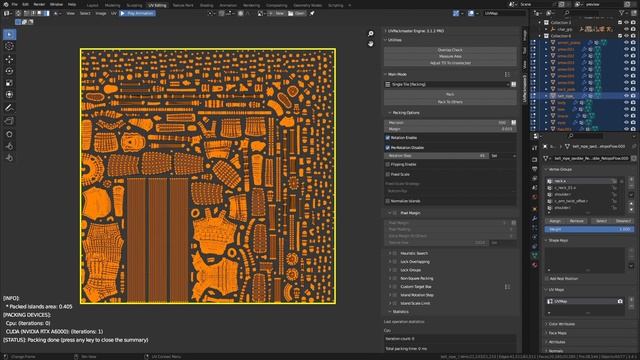The width and height of the screenshot is (640, 360).
Task: Open the Image menu in editor header
Action: pyautogui.click(x=101, y=13)
